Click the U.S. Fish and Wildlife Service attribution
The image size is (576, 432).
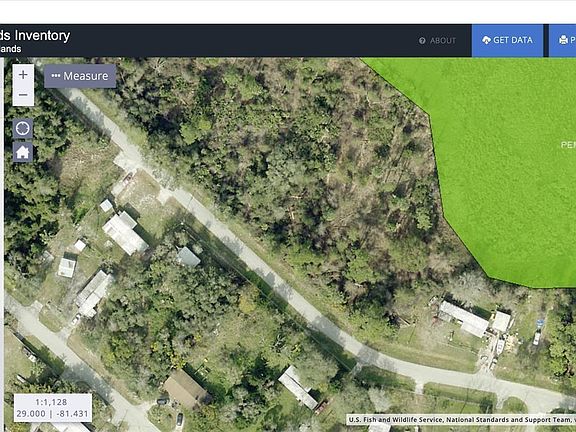[461, 420]
